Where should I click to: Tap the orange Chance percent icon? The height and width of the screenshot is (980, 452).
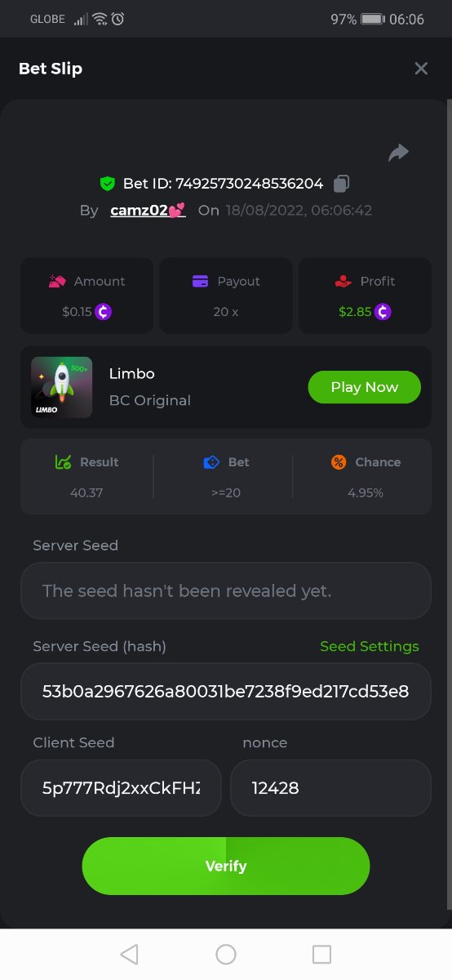click(x=339, y=462)
